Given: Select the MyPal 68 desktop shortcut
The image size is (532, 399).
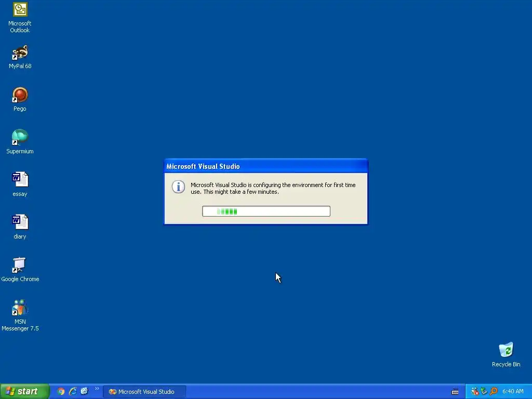Looking at the screenshot, I should pos(20,57).
